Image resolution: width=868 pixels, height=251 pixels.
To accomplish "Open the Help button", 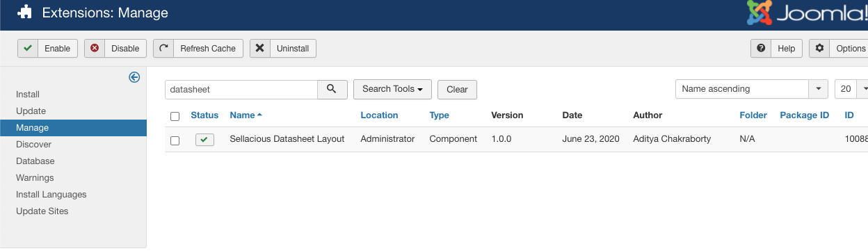I will pos(776,49).
